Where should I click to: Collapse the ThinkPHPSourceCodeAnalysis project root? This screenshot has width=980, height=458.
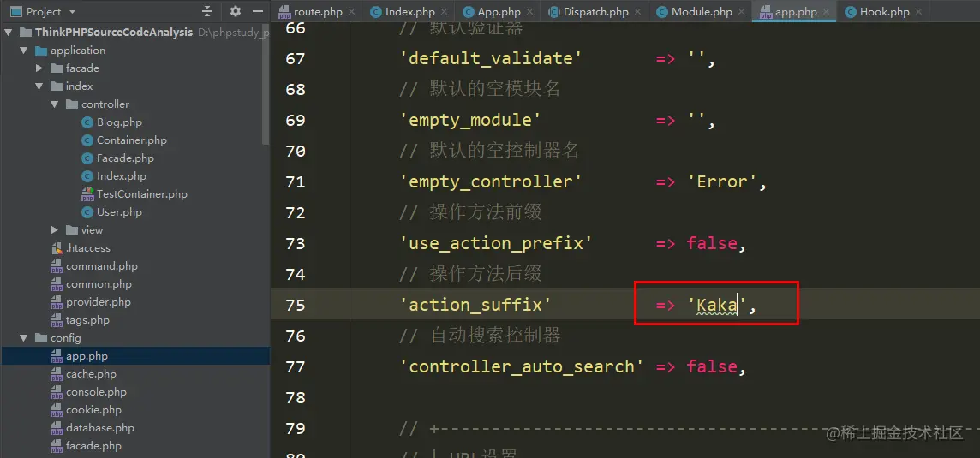tap(8, 33)
